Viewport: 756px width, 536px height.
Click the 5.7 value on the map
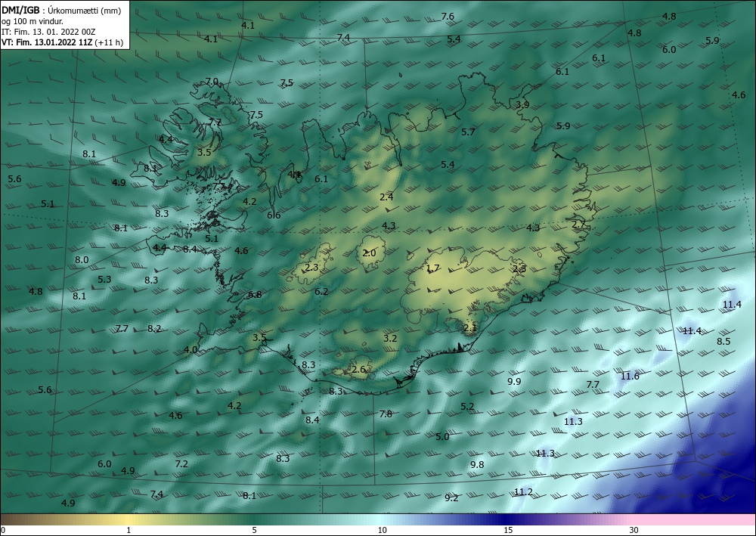(468, 132)
